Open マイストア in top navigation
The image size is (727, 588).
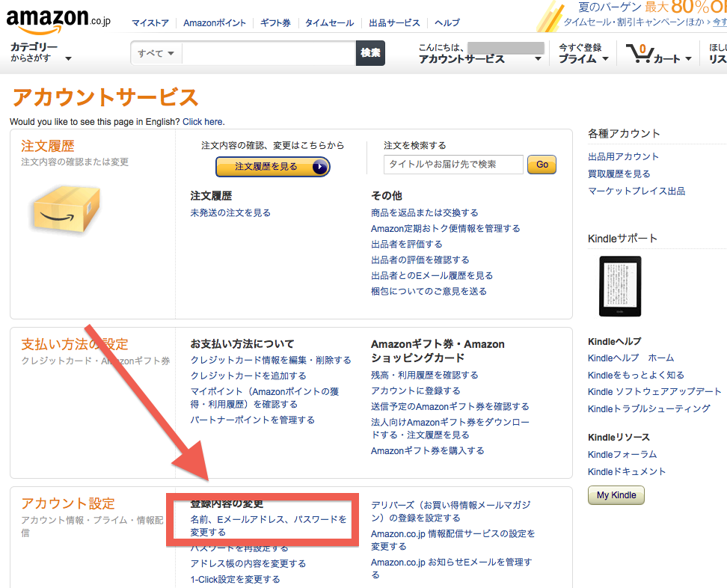150,22
